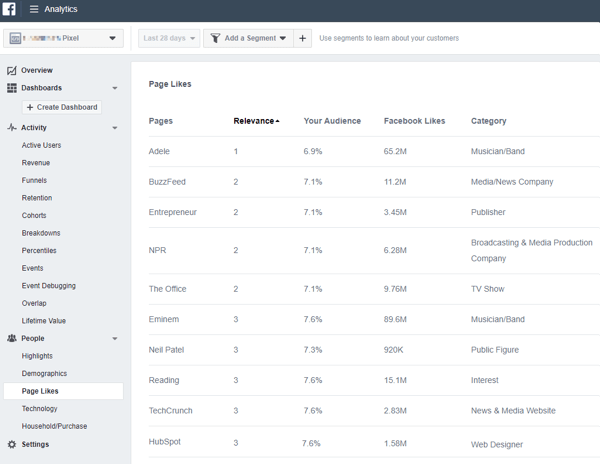Select Page Likes in the sidebar
The image size is (600, 464).
pyautogui.click(x=63, y=391)
